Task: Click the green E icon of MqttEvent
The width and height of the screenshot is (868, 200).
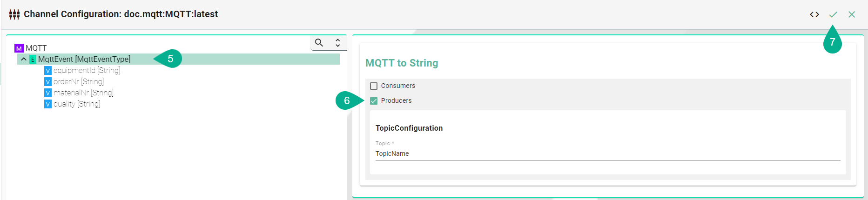Action: 33,60
